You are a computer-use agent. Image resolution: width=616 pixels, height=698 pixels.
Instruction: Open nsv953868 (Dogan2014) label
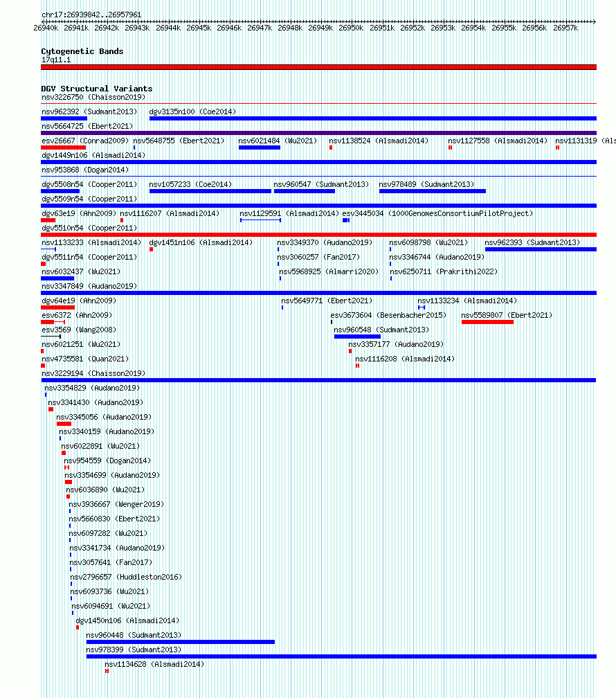(85, 170)
